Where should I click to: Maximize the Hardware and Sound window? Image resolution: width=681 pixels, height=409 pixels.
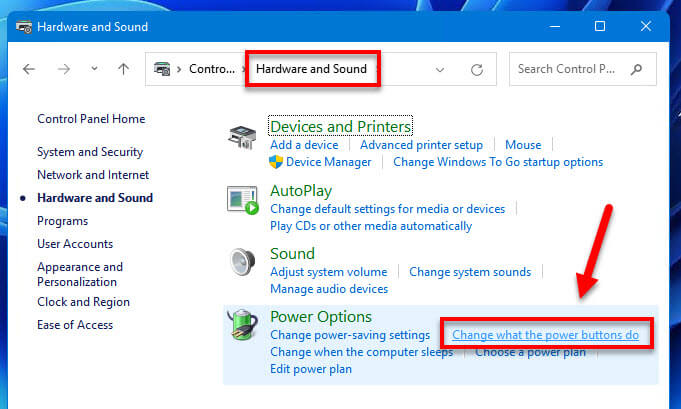click(x=600, y=26)
